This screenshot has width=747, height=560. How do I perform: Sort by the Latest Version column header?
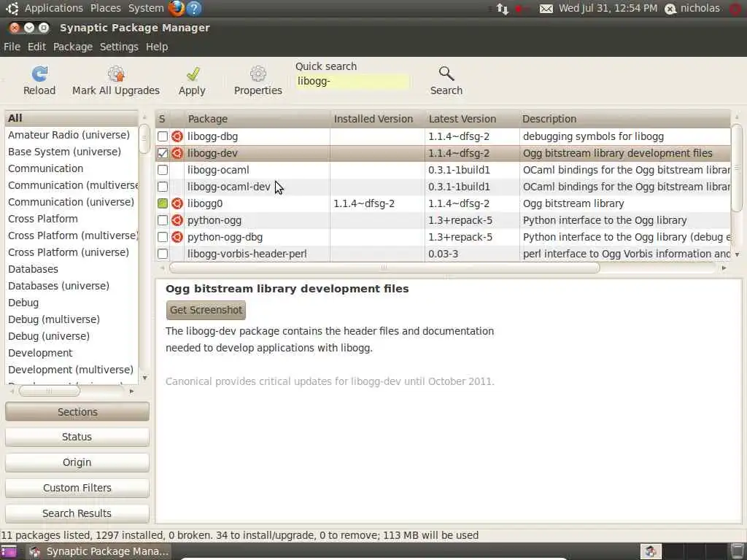[x=472, y=119]
